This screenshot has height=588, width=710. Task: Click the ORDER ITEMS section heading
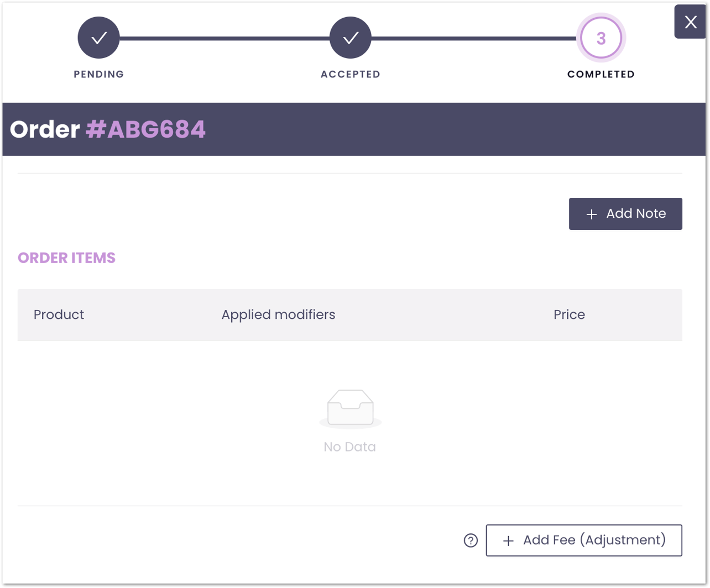pyautogui.click(x=66, y=258)
